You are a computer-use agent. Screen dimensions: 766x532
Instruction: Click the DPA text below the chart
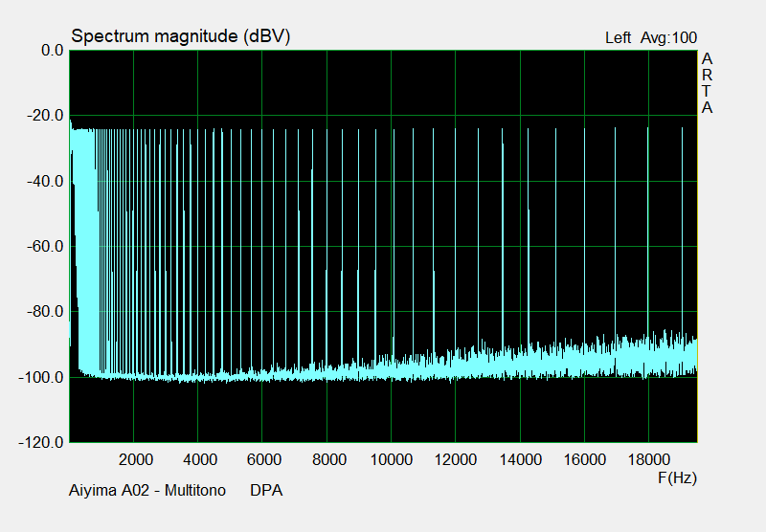(266, 491)
